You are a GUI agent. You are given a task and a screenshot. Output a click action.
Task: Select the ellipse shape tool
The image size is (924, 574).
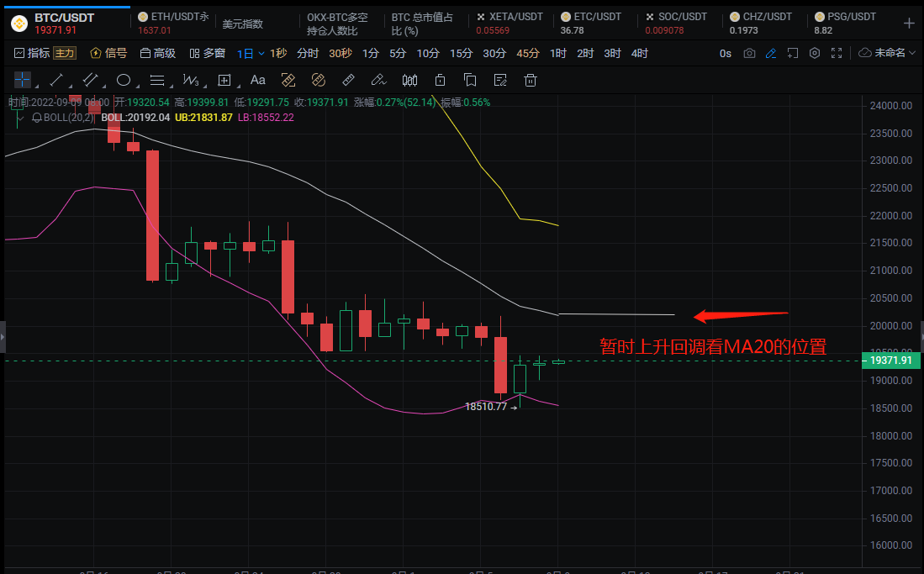tap(124, 81)
